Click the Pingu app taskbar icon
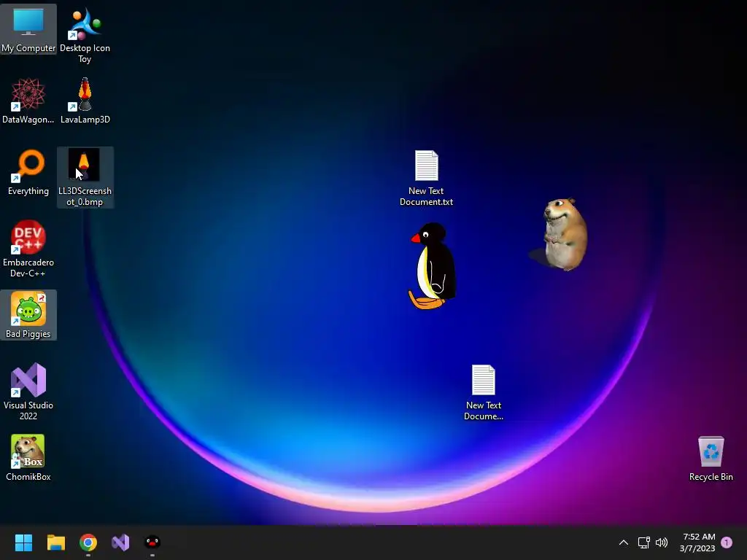This screenshot has height=560, width=747. point(152,542)
